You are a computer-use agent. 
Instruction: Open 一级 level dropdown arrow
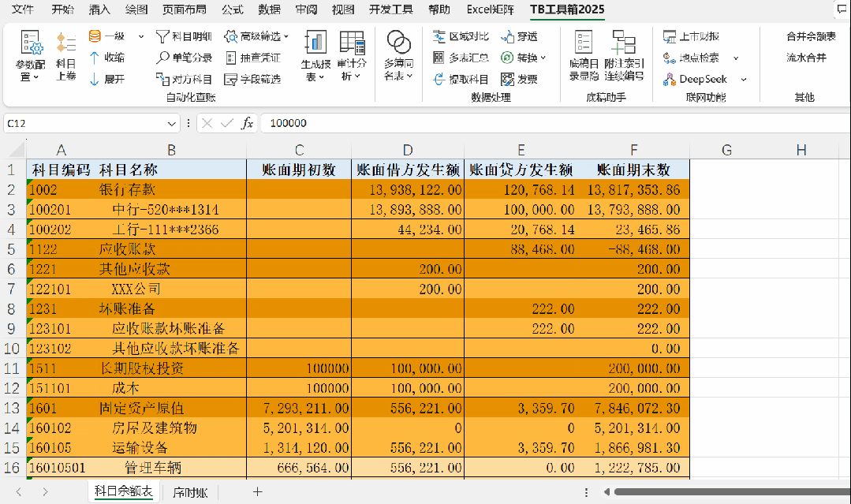click(x=141, y=36)
